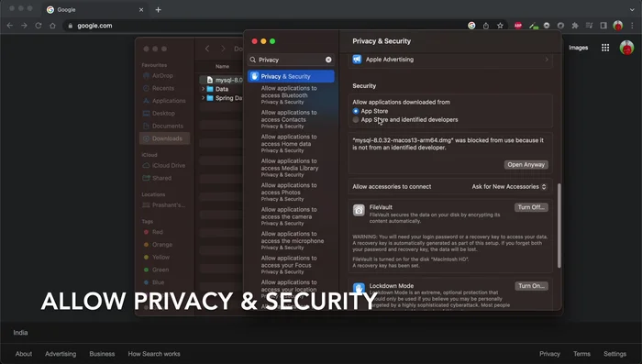Click the FileVault icon
Image resolution: width=642 pixels, height=364 pixels.
[359, 210]
